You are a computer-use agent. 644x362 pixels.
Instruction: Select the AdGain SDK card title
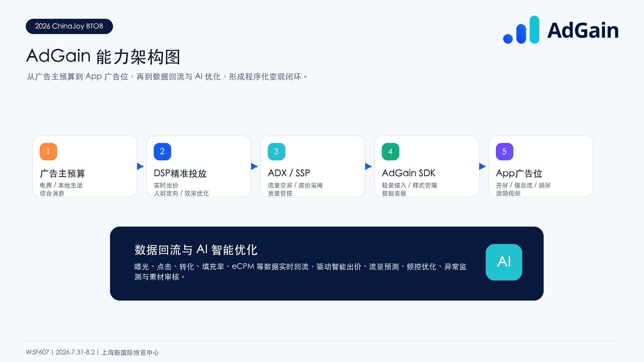[x=409, y=173]
